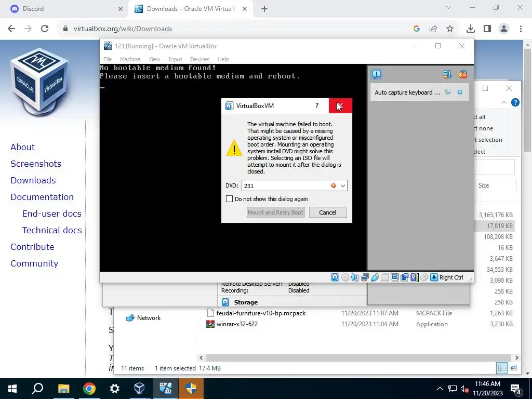Show hidden system tray icons
The image size is (532, 399).
tap(440, 389)
